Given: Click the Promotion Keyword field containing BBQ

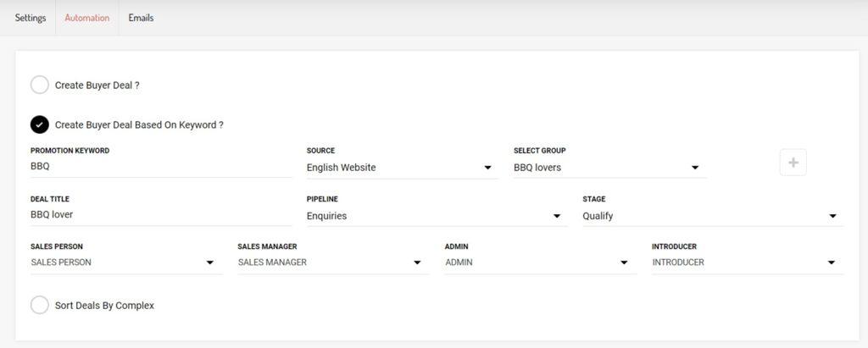Looking at the screenshot, I should [159, 167].
